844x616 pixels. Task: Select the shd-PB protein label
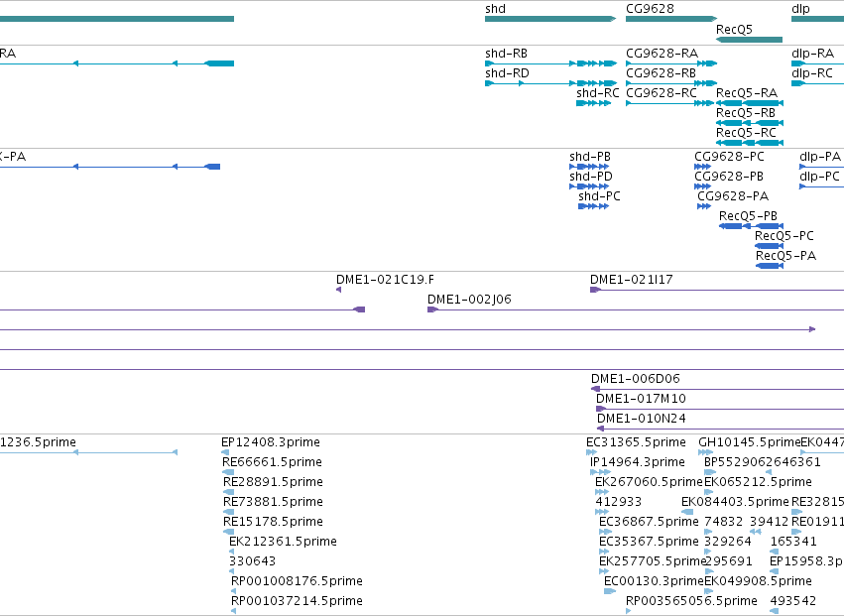coord(590,157)
